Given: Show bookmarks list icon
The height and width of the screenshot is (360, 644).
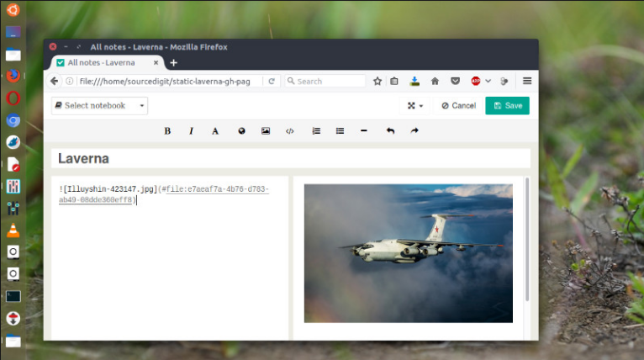Looking at the screenshot, I should click(x=394, y=81).
